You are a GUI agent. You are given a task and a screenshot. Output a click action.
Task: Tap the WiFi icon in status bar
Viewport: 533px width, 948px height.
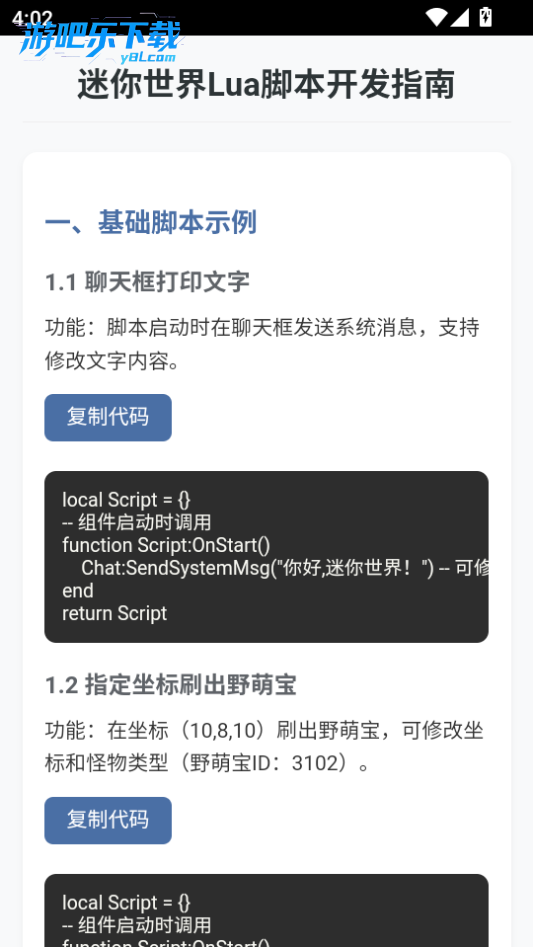click(435, 17)
